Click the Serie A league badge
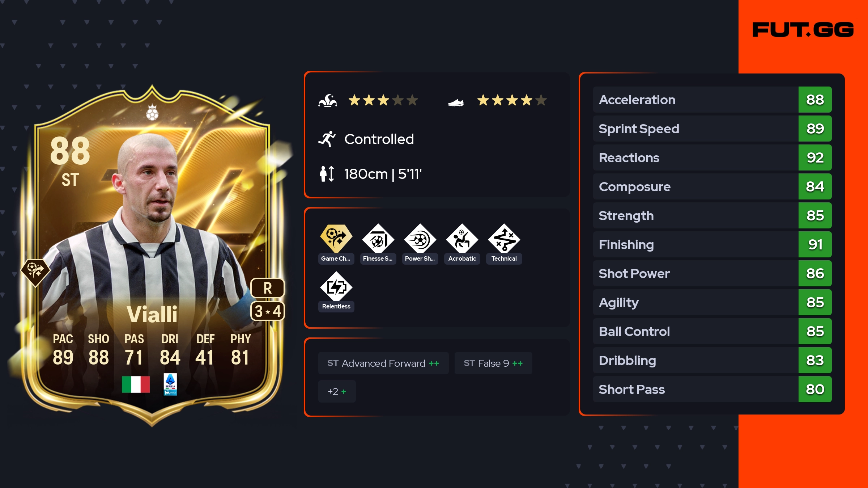 tap(170, 384)
